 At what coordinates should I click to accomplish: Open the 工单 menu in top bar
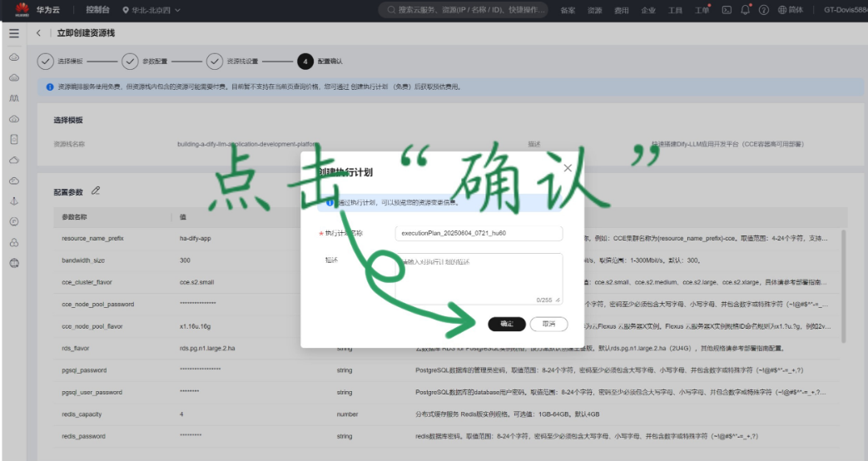pyautogui.click(x=702, y=10)
